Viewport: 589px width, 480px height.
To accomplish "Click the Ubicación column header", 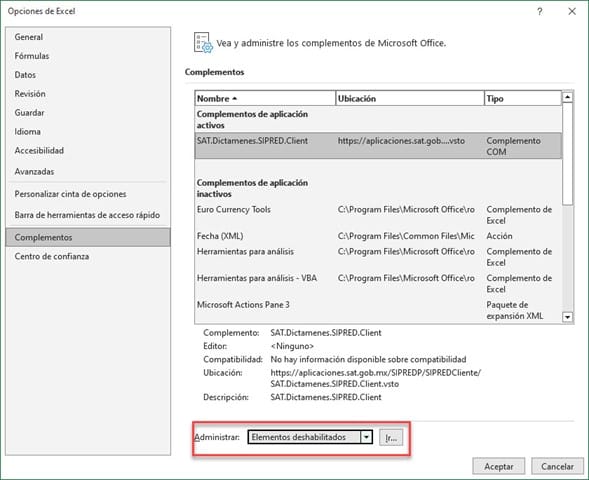I will pos(409,98).
